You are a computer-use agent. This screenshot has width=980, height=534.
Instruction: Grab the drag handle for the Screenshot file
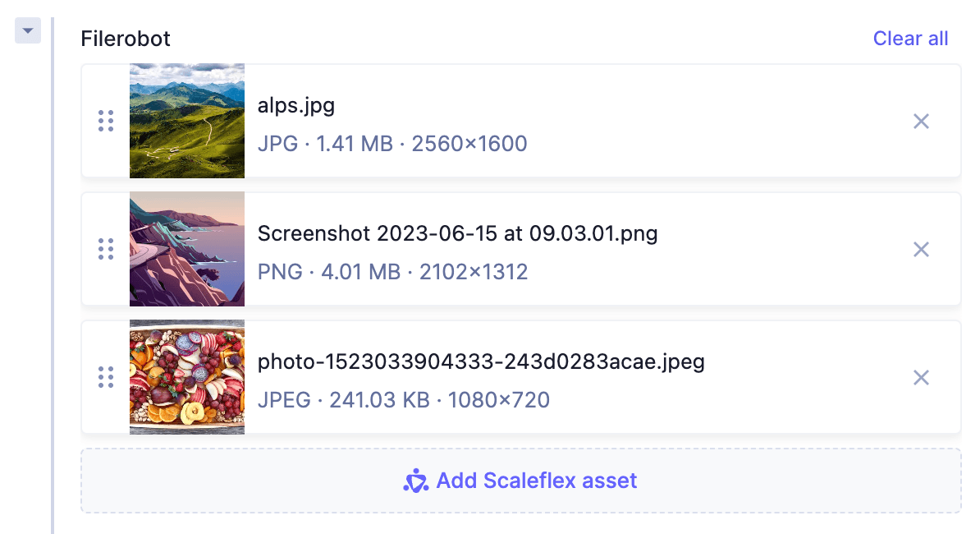tap(105, 249)
